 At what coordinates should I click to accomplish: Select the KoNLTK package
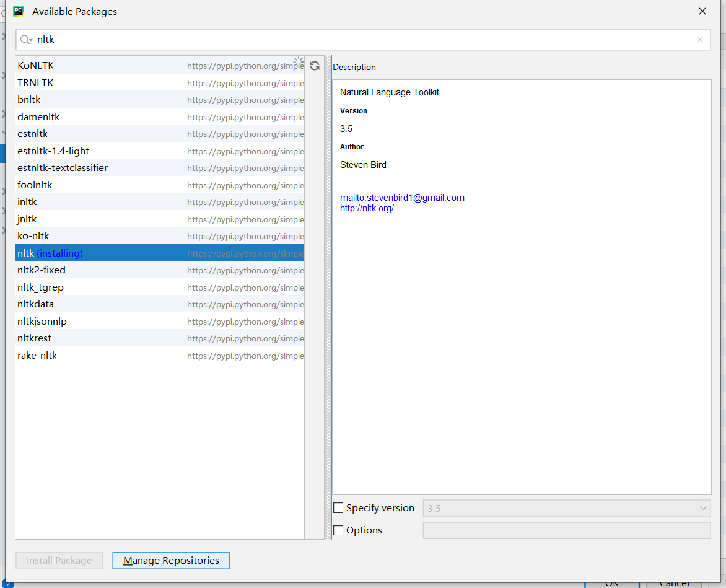point(160,65)
